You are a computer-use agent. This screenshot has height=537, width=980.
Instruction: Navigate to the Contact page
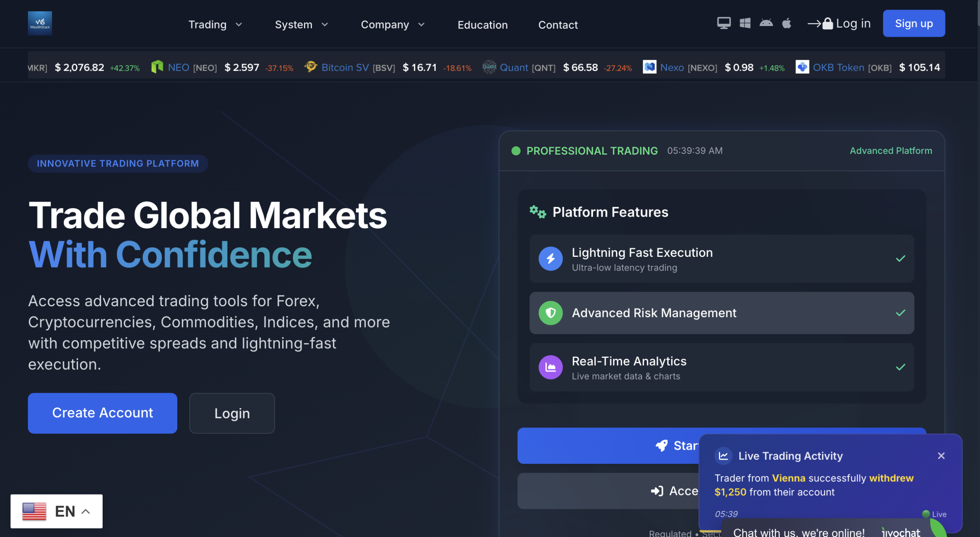pos(558,24)
